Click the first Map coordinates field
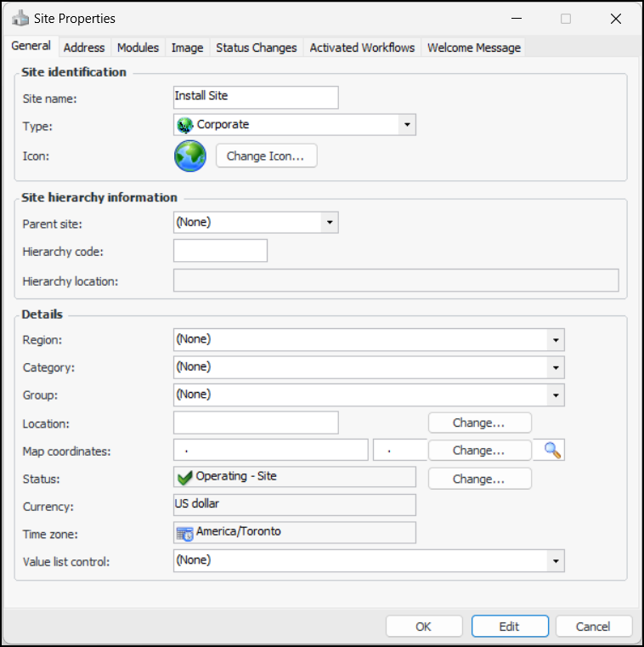Image resolution: width=644 pixels, height=647 pixels. click(x=271, y=450)
